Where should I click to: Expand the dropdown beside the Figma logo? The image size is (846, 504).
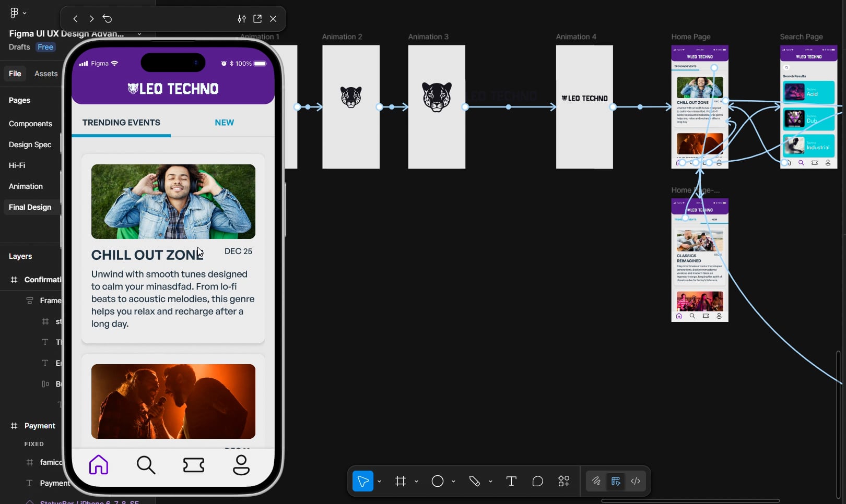(x=25, y=13)
